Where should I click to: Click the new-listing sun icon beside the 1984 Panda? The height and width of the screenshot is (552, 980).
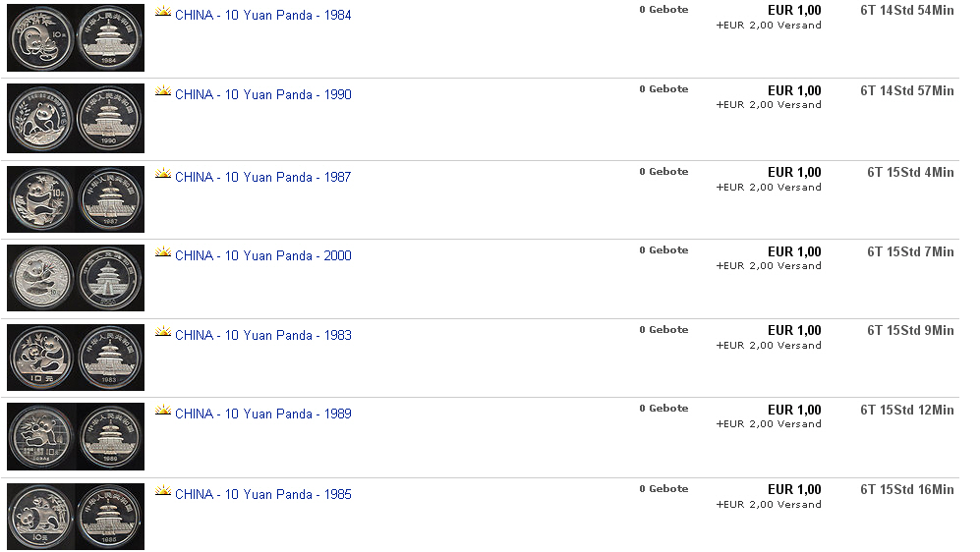pyautogui.click(x=163, y=13)
